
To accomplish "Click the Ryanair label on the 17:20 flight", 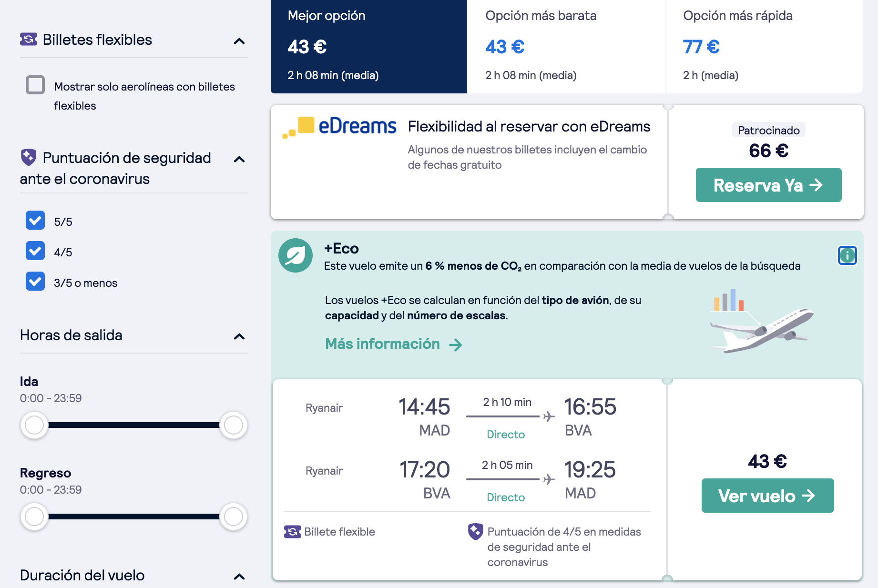I will click(324, 471).
